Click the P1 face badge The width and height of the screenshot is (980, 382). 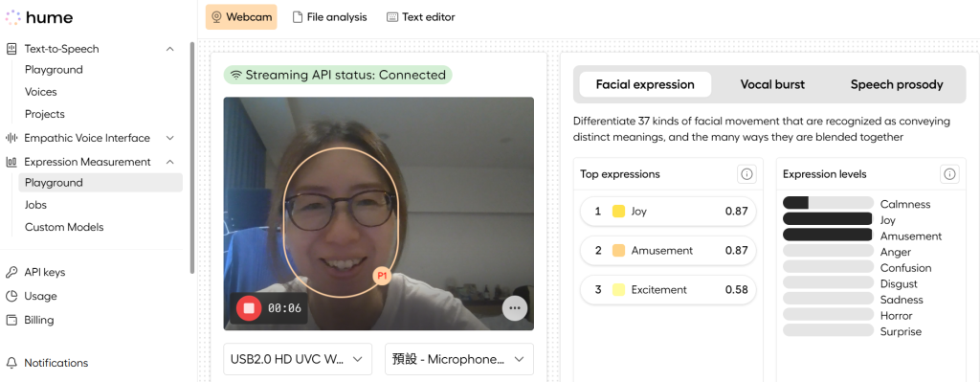click(x=382, y=276)
